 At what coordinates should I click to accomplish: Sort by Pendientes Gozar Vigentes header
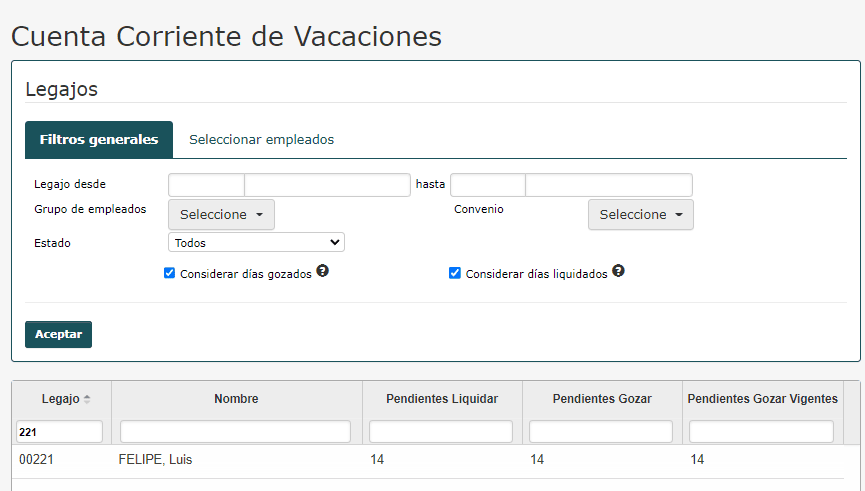coord(762,399)
